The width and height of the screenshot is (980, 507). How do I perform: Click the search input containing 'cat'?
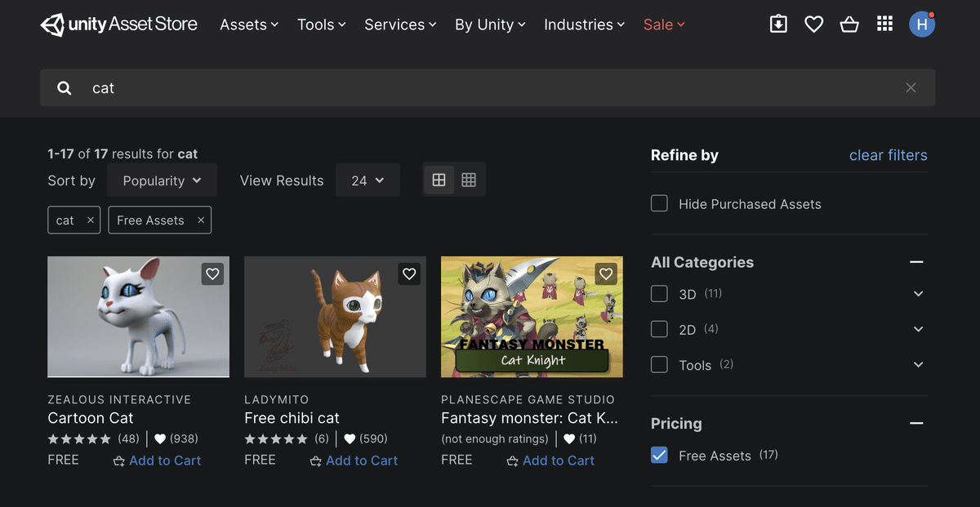click(x=488, y=88)
